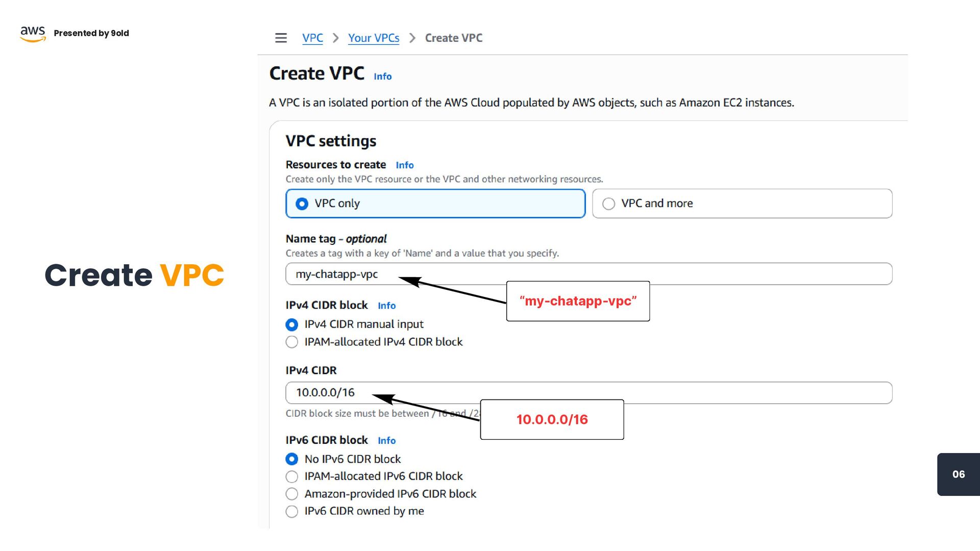This screenshot has height=551, width=980.
Task: Click the VPC breadcrumb link
Action: (312, 38)
